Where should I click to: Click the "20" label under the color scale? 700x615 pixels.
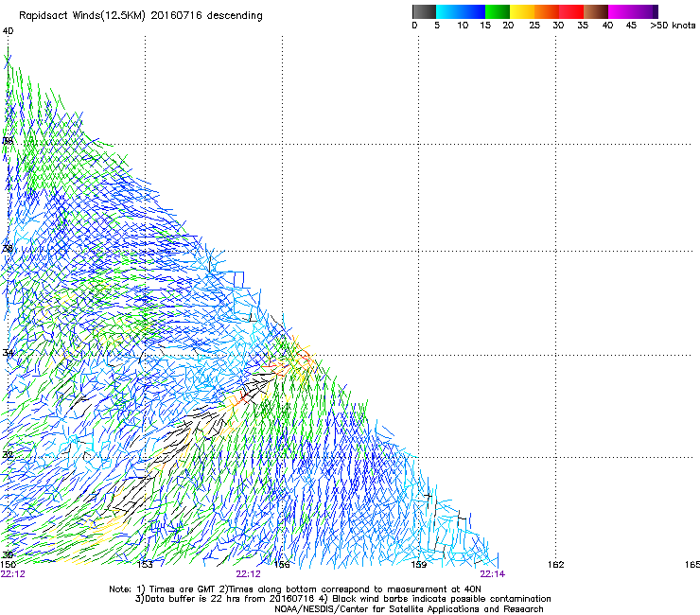(x=508, y=26)
